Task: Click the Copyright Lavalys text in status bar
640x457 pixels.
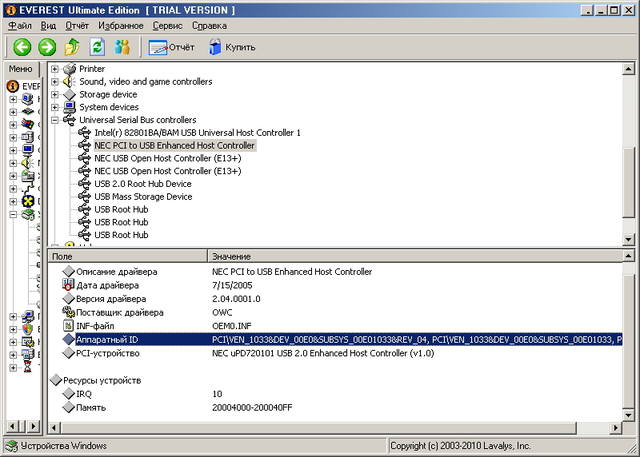Action: (x=460, y=446)
